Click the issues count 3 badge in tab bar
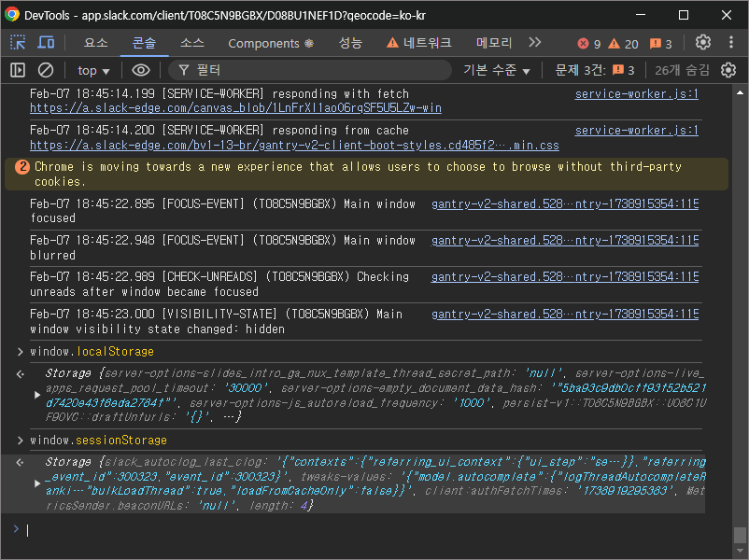The height and width of the screenshot is (560, 749). (x=661, y=44)
